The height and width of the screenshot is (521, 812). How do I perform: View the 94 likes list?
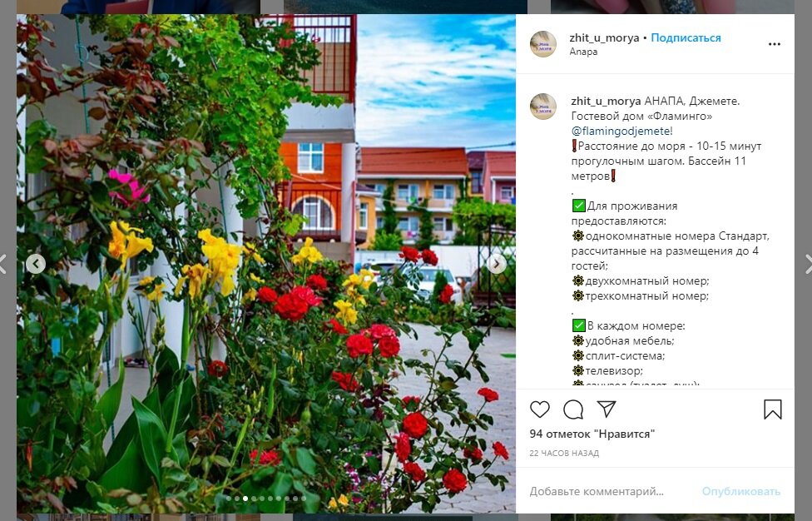click(x=592, y=434)
